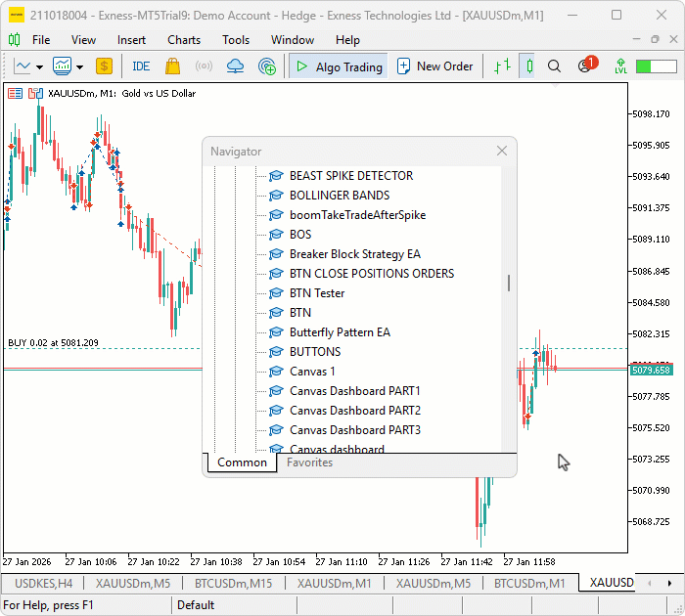Image resolution: width=685 pixels, height=616 pixels.
Task: Select BOS expert advisor
Action: click(x=300, y=235)
